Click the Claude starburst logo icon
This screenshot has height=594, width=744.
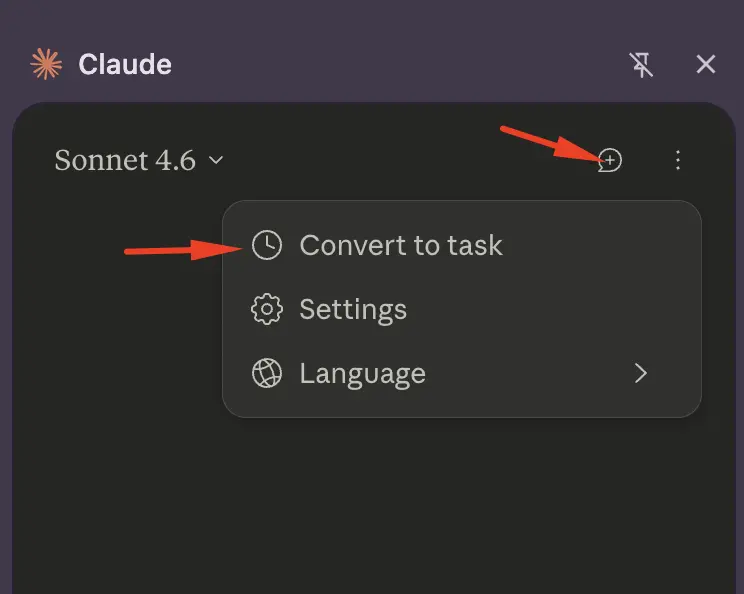[x=45, y=64]
